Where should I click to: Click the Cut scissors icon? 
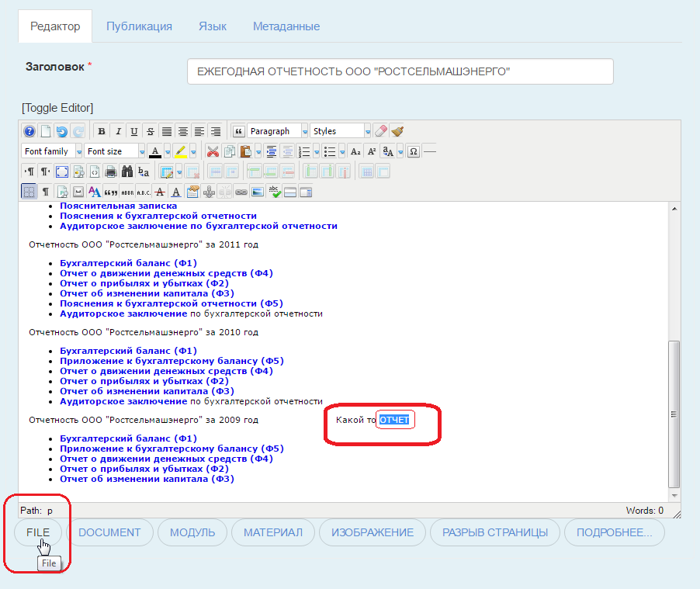tap(213, 152)
